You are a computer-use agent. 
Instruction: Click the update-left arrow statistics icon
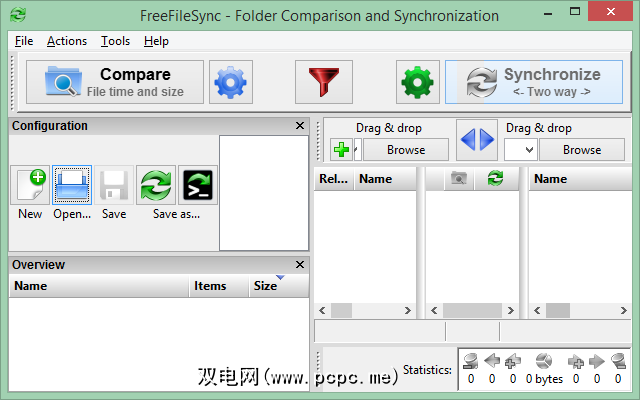[x=492, y=361]
